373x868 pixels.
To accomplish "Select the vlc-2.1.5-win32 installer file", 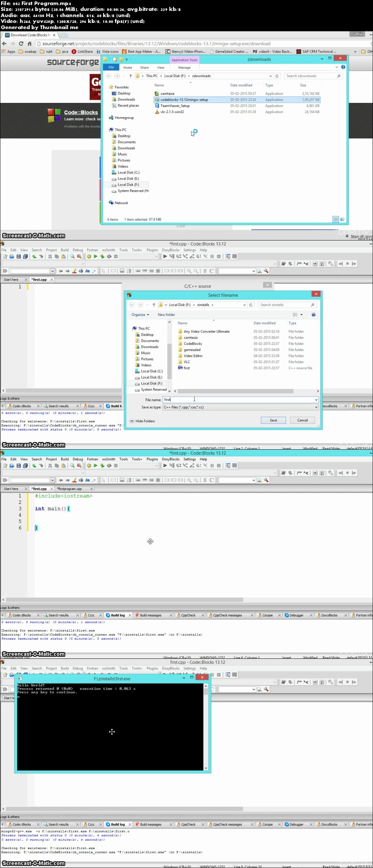I will pyautogui.click(x=172, y=112).
